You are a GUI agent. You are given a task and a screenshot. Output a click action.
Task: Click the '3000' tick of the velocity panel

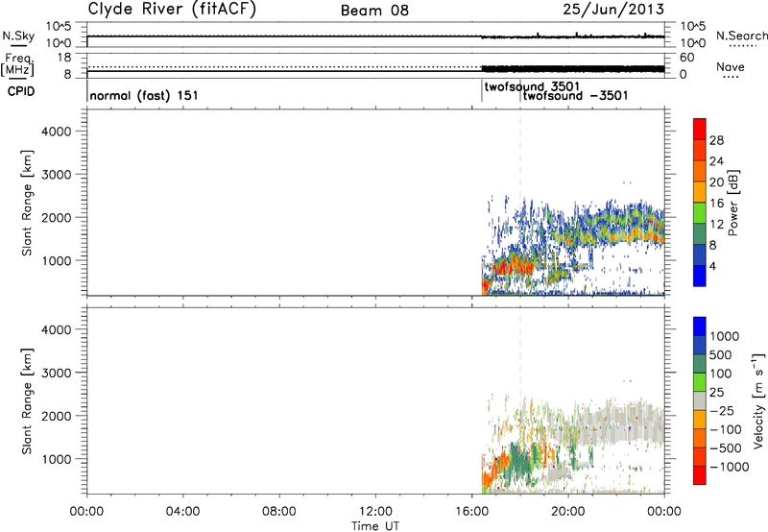pos(56,373)
